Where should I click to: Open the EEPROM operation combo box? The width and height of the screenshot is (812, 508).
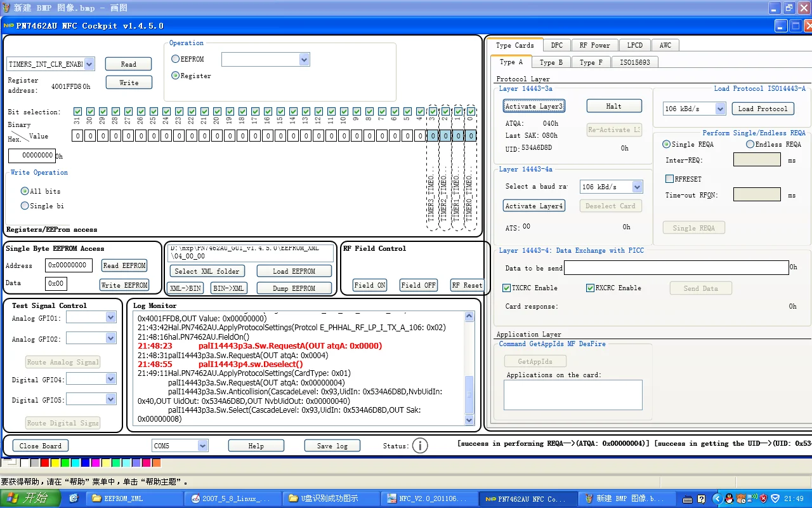click(x=304, y=59)
